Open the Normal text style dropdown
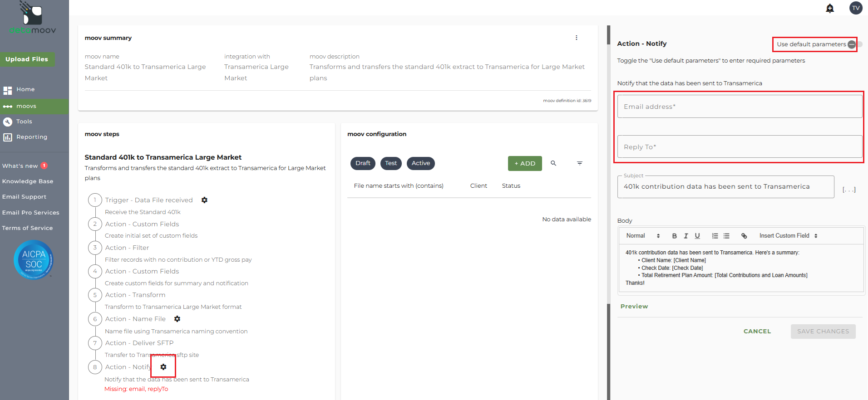Viewport: 868px width, 400px height. (x=643, y=236)
